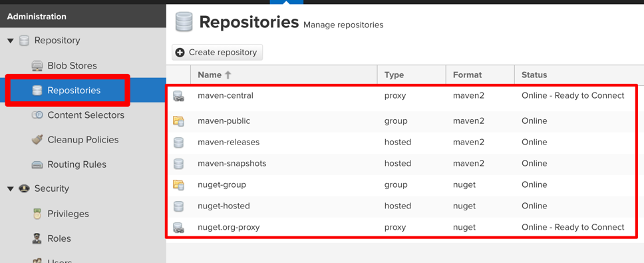Click the Repositories sidebar icon
This screenshot has width=644, height=263.
pyautogui.click(x=37, y=91)
